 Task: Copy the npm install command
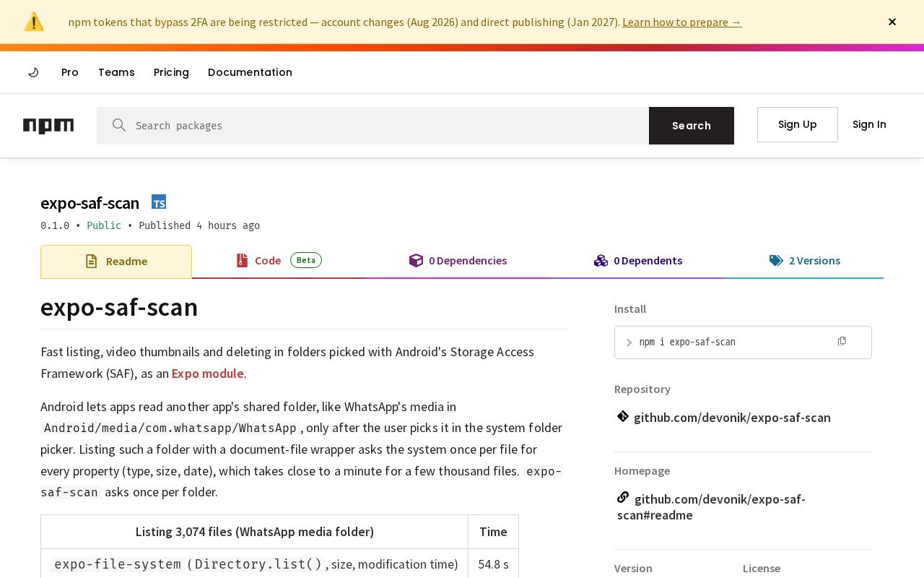[842, 341]
